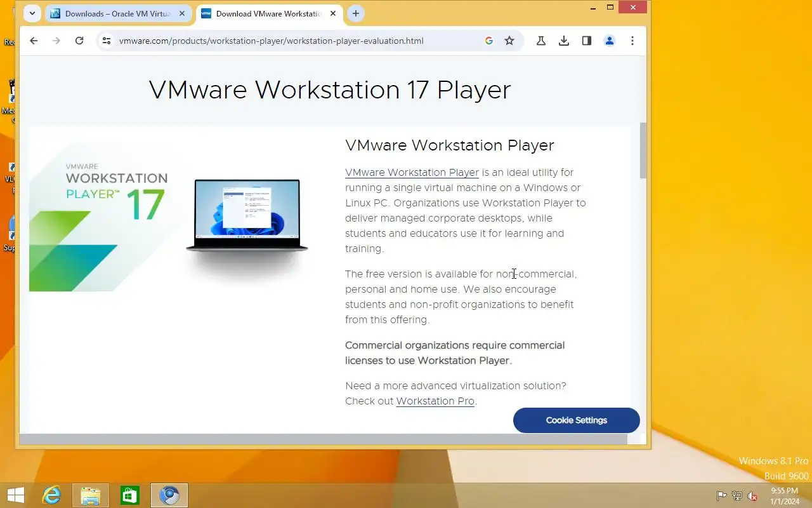Open a new browser tab
The image size is (812, 508).
(356, 13)
